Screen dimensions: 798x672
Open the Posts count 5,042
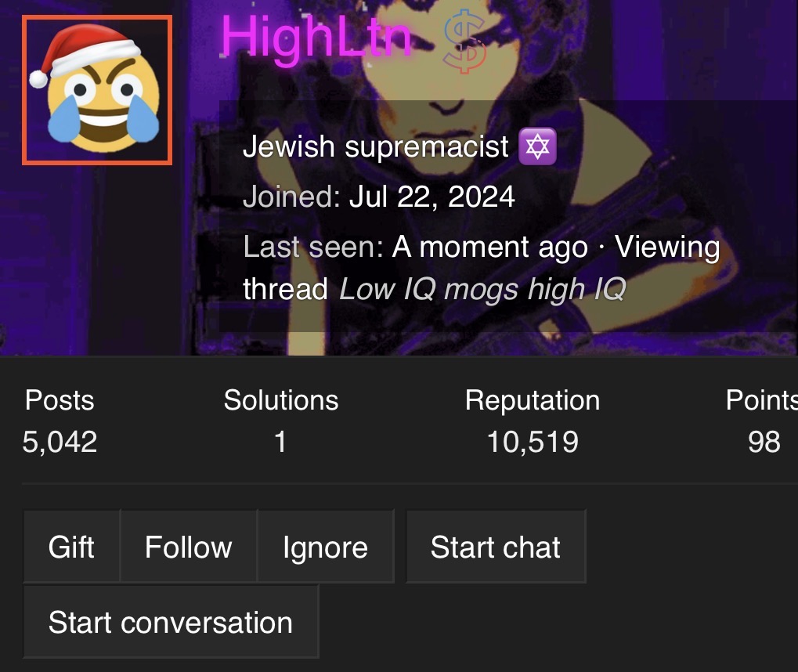(60, 442)
